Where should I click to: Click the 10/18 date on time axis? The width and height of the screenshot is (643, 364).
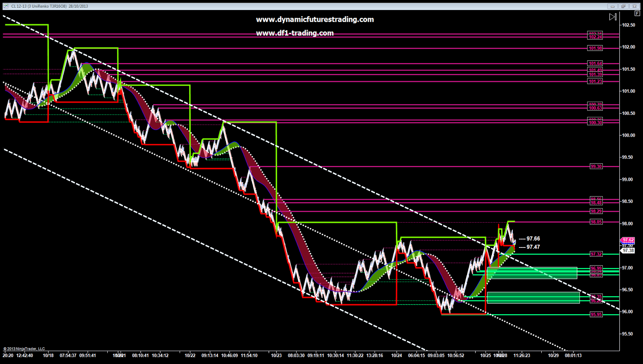[x=48, y=356]
